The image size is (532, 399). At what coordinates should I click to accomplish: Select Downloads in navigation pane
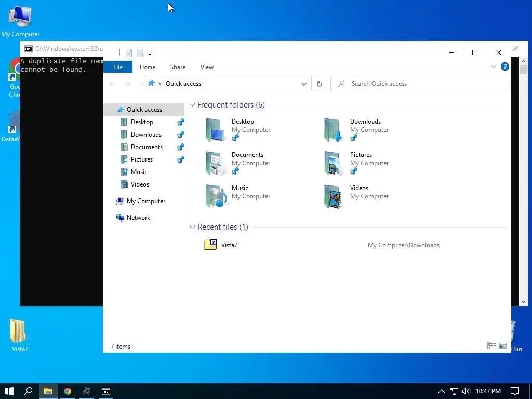pos(146,135)
